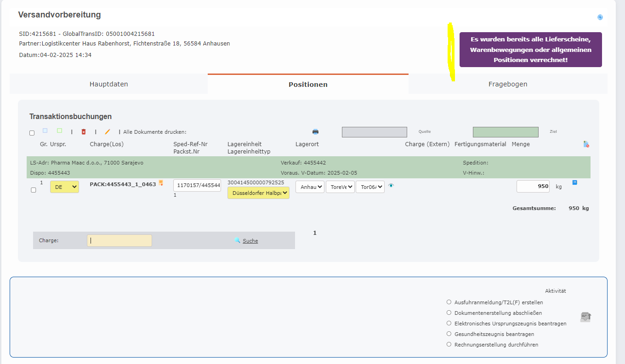The image size is (625, 364).
Task: Open the Fragebogen tab
Action: pos(508,84)
